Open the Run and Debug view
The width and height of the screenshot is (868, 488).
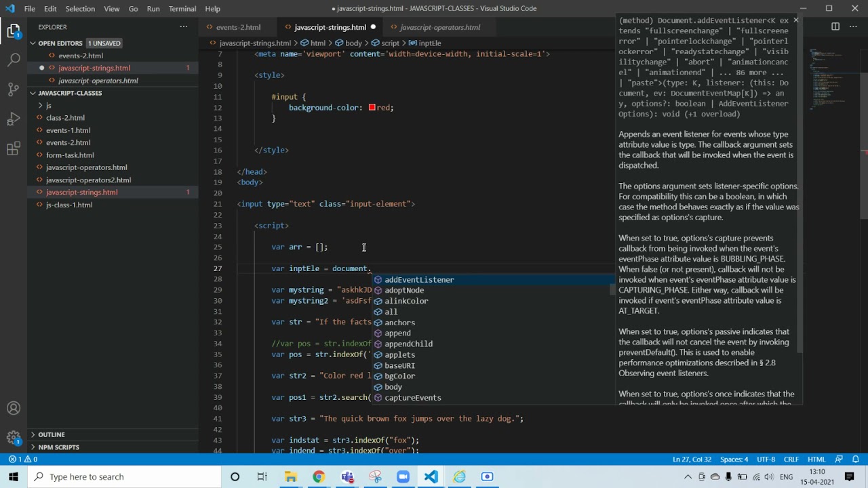click(x=14, y=119)
